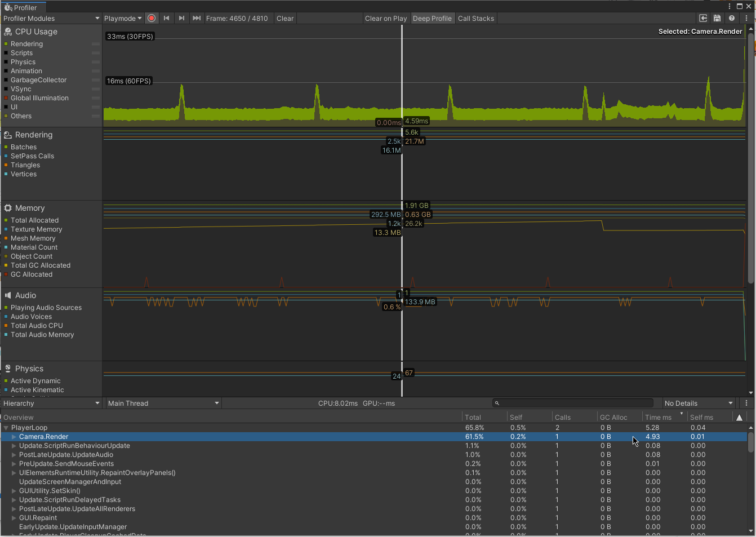Step to the previous frame
Viewport: 756px width, 537px height.
[x=167, y=18]
